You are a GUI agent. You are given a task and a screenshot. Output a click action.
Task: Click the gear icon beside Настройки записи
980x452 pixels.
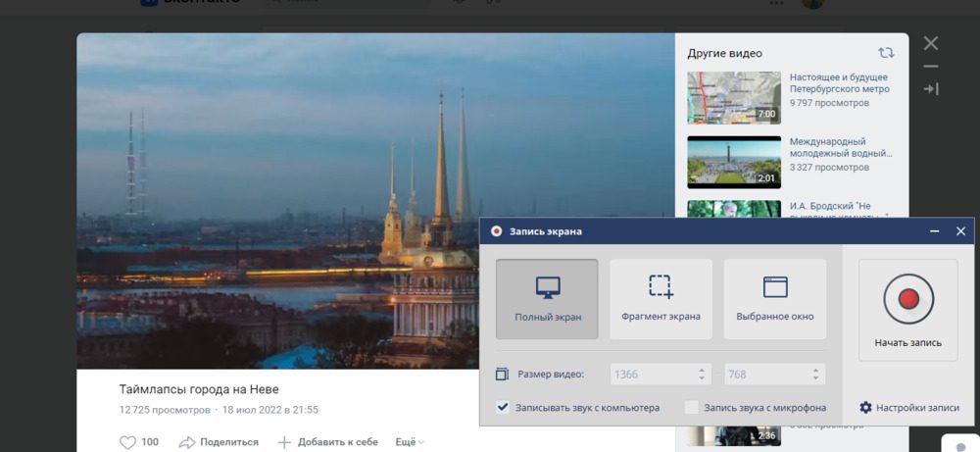(865, 408)
